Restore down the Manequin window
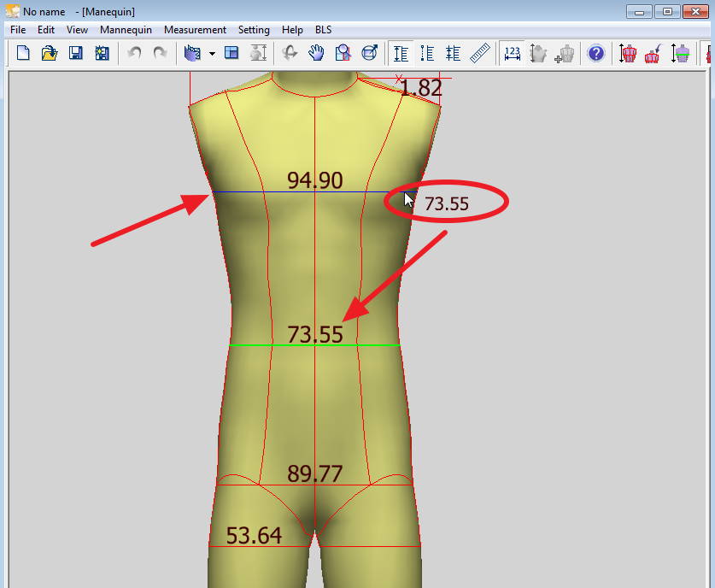Screen dimensions: 715x588 (667, 11)
